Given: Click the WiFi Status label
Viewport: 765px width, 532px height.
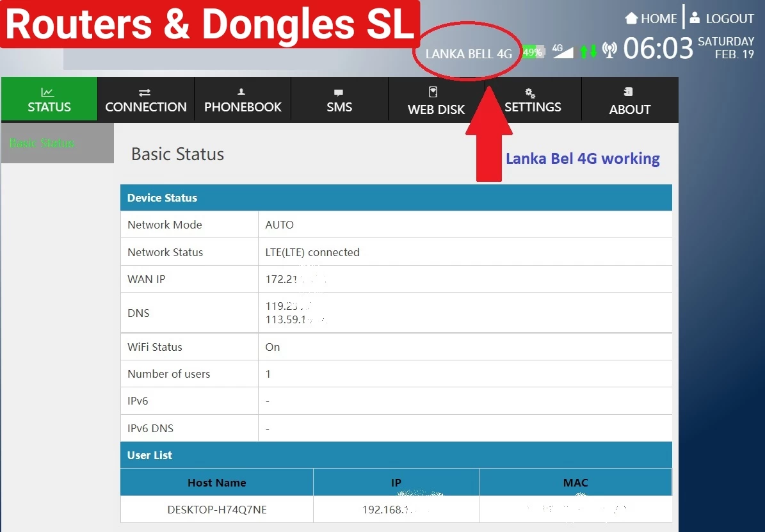Looking at the screenshot, I should (155, 347).
